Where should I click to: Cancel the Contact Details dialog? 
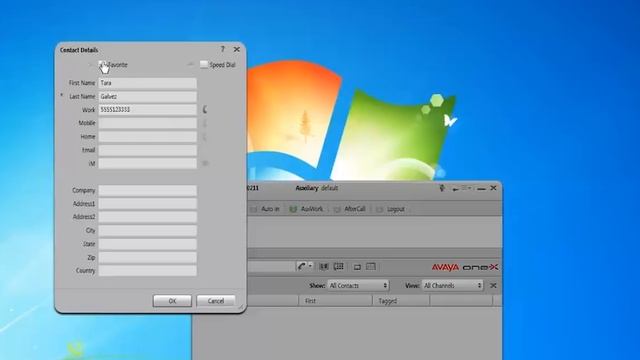pyautogui.click(x=216, y=301)
